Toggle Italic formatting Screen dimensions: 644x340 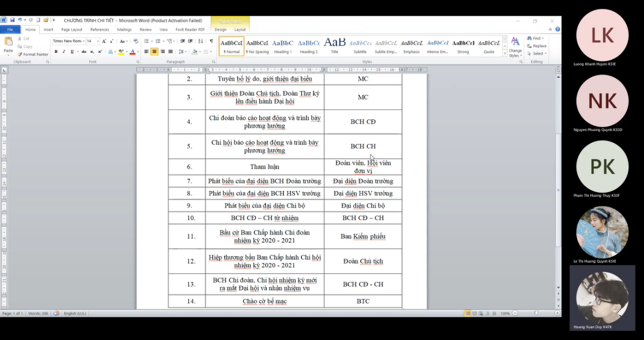[x=64, y=52]
